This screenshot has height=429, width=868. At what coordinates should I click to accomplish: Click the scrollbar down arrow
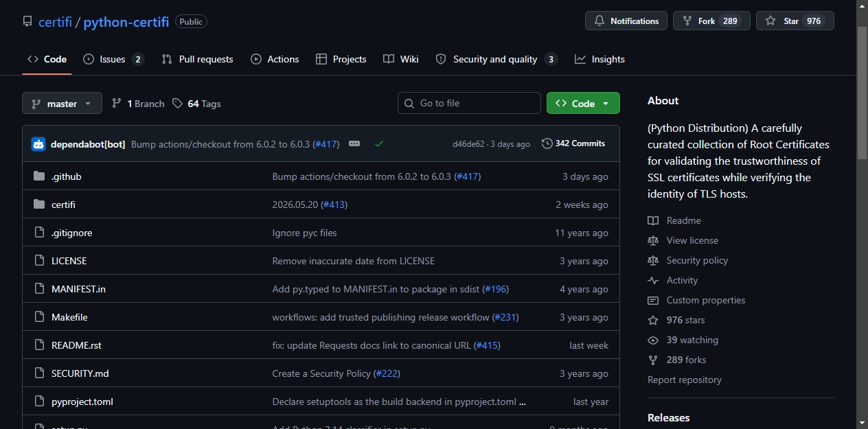(x=863, y=423)
